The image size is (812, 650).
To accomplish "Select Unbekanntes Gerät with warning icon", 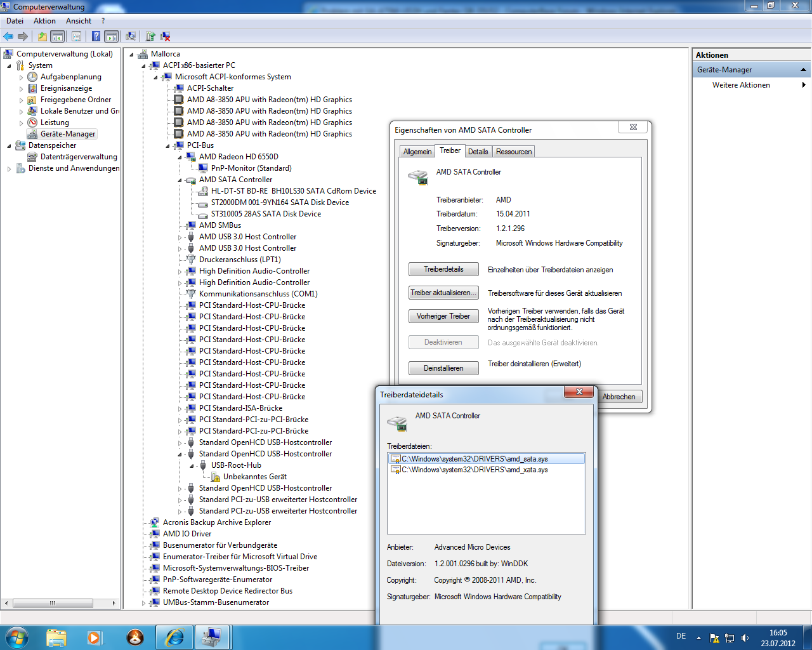I will [x=255, y=477].
